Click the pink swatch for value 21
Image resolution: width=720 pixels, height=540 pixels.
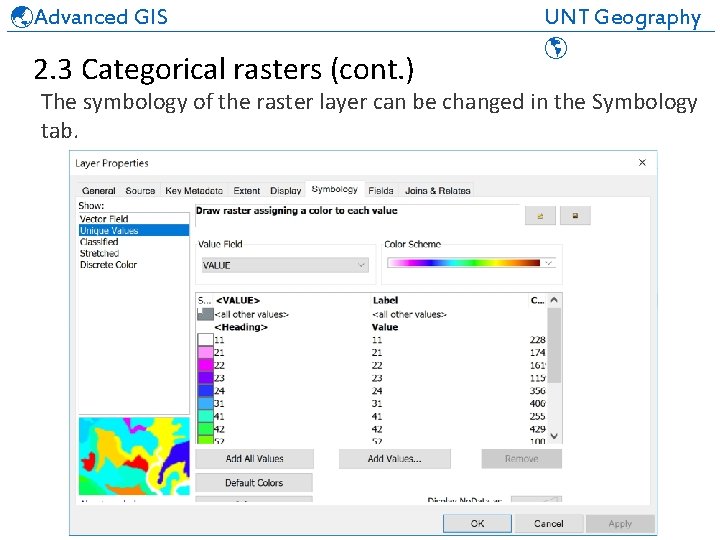(x=205, y=352)
